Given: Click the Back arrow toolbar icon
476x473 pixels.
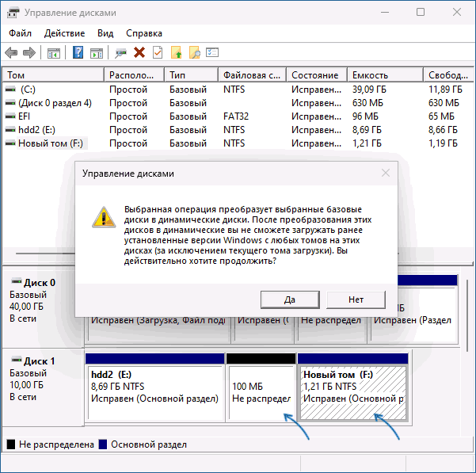Looking at the screenshot, I should click(x=11, y=52).
